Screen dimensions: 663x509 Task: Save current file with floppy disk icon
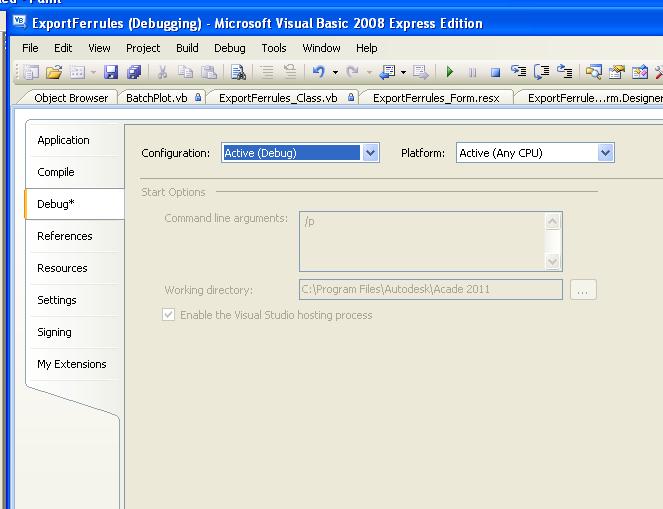(111, 72)
